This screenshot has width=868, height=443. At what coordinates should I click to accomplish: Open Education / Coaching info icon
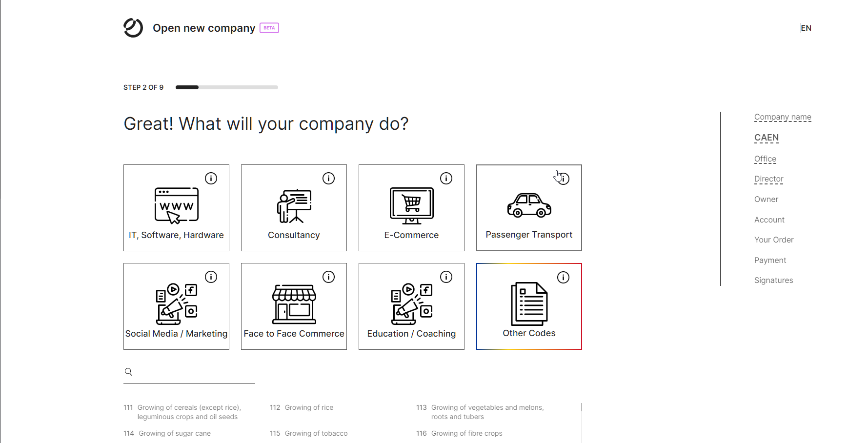(446, 277)
